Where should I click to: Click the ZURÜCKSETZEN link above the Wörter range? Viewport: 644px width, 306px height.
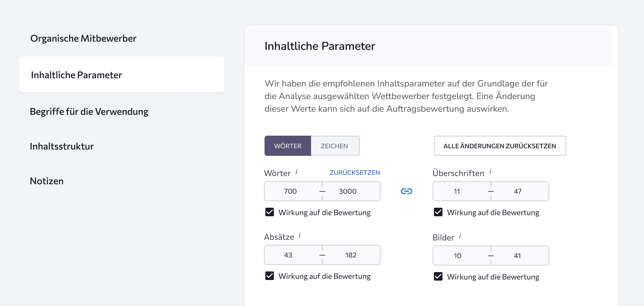[x=354, y=172]
